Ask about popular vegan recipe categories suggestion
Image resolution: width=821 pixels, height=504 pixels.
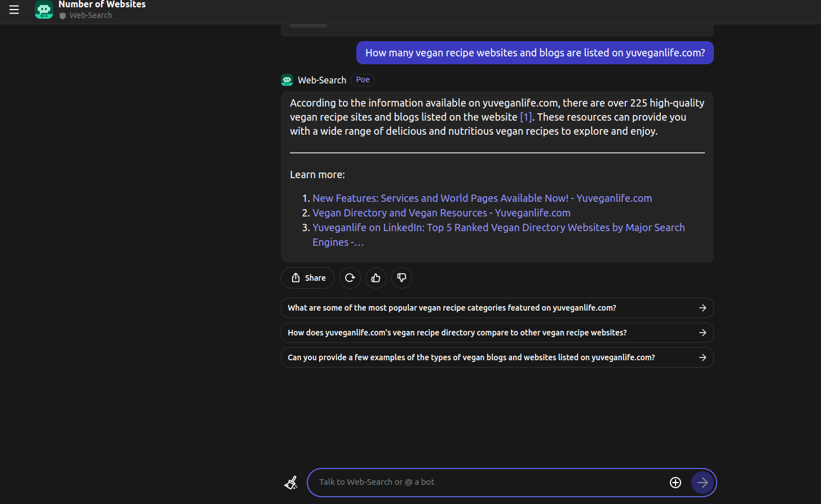pyautogui.click(x=497, y=308)
